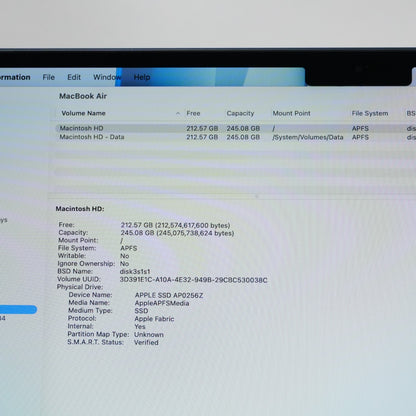Click the 212.57 GB free of Macintosh HD - Data
The width and height of the screenshot is (416, 416).
point(202,137)
